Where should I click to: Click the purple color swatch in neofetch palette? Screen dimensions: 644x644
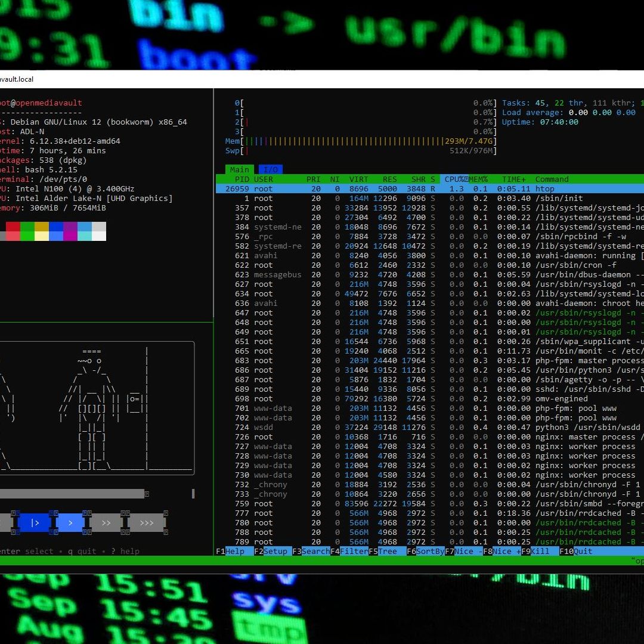[70, 227]
